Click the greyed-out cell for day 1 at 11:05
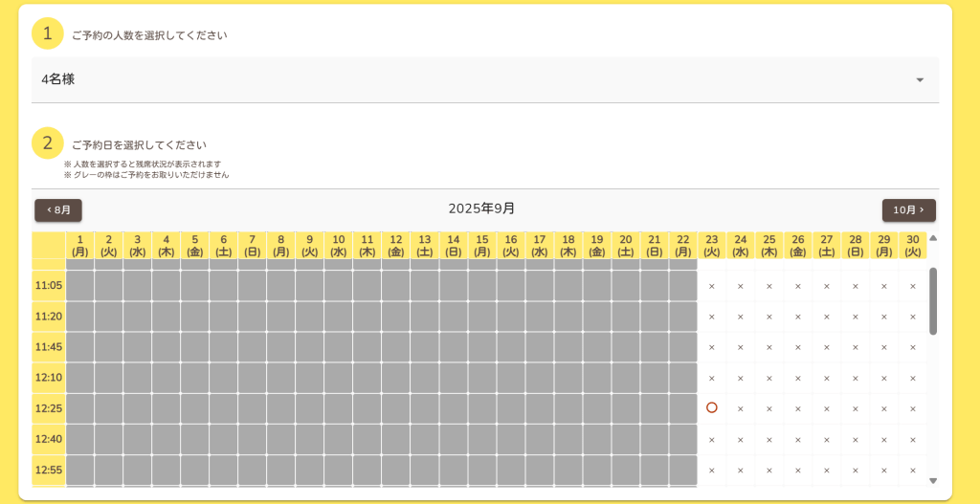This screenshot has width=980, height=504. (x=80, y=286)
